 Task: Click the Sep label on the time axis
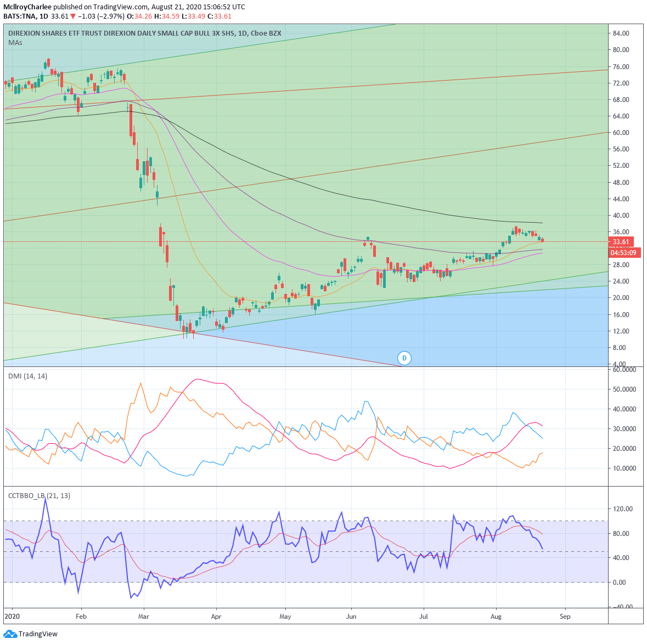click(565, 617)
